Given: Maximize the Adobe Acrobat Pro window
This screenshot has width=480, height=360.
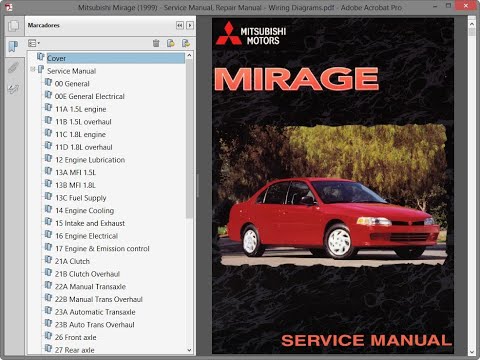Looking at the screenshot, I should tap(449, 6).
